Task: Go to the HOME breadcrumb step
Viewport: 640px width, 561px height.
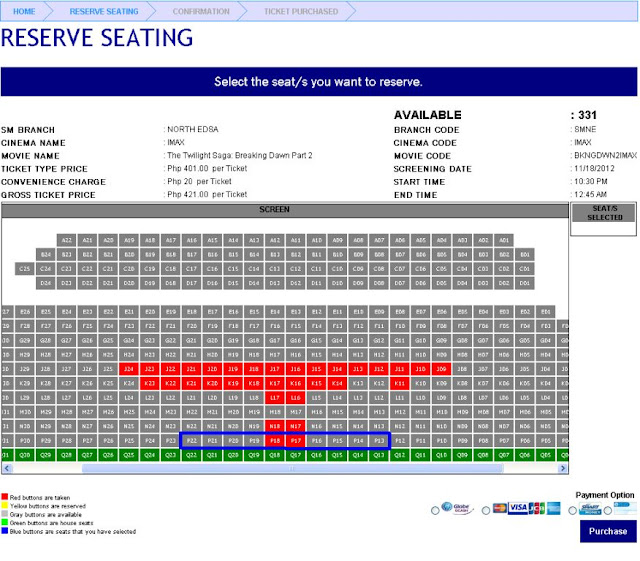Action: click(24, 11)
